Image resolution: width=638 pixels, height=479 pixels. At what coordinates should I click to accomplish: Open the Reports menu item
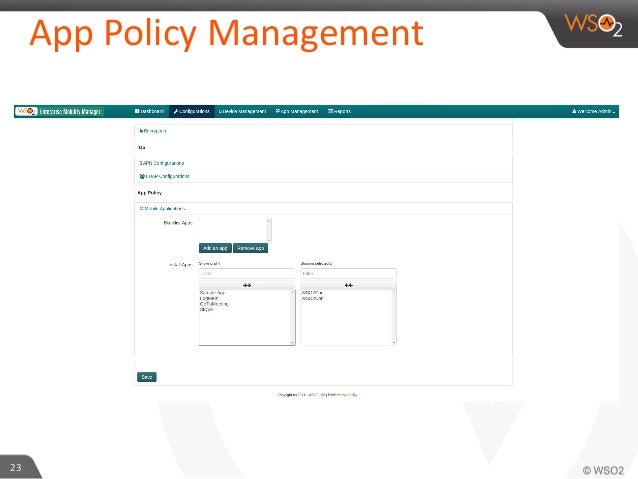(339, 111)
